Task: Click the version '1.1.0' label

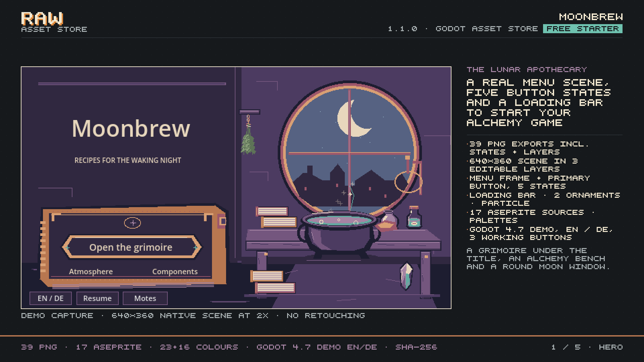Action: click(402, 29)
